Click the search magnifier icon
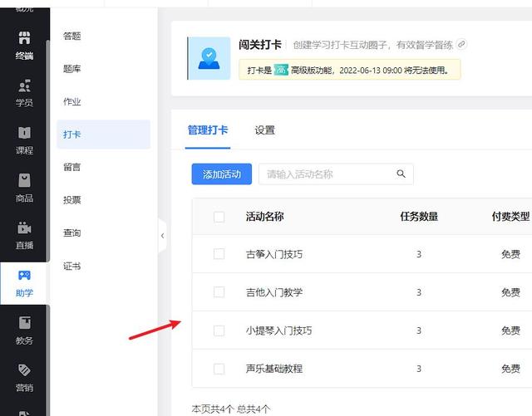Screen dimensions: 532x416 pos(401,174)
